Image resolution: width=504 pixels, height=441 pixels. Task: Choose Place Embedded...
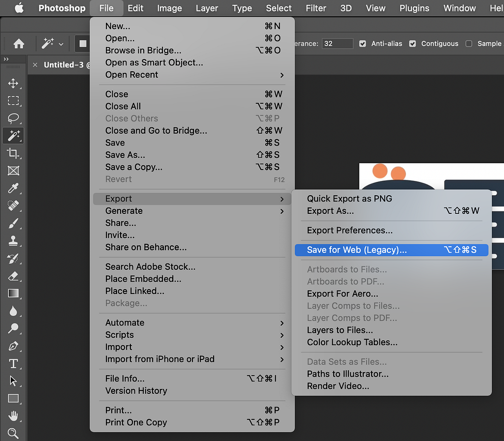192,279
